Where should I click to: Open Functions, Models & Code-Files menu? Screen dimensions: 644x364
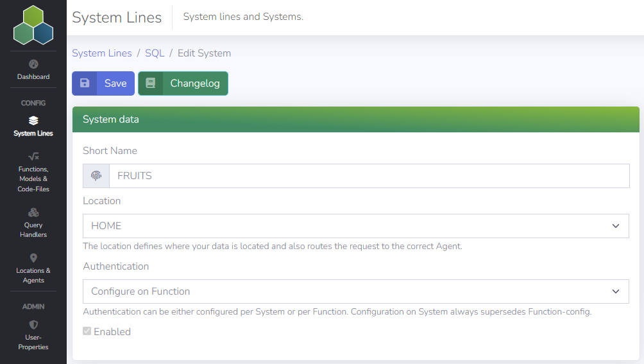tap(33, 179)
